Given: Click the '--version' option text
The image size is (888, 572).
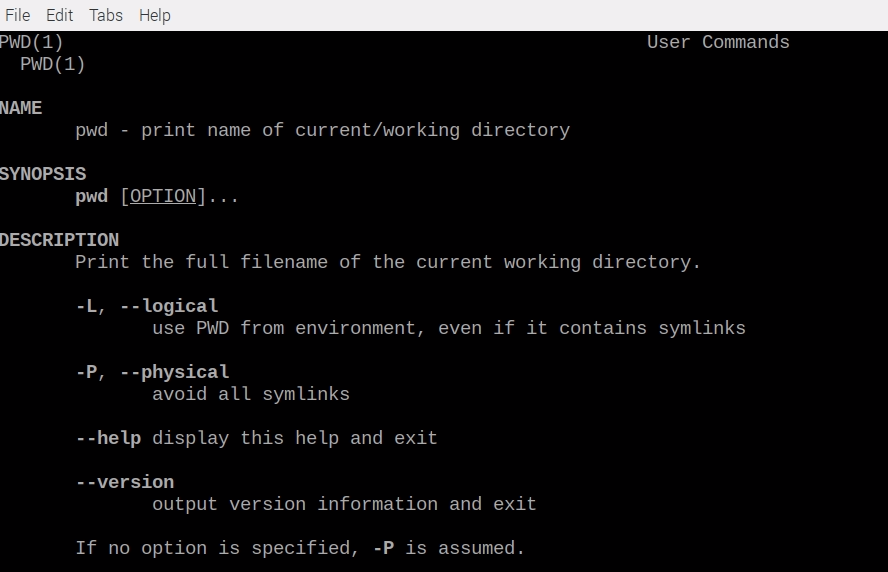Looking at the screenshot, I should point(125,483).
